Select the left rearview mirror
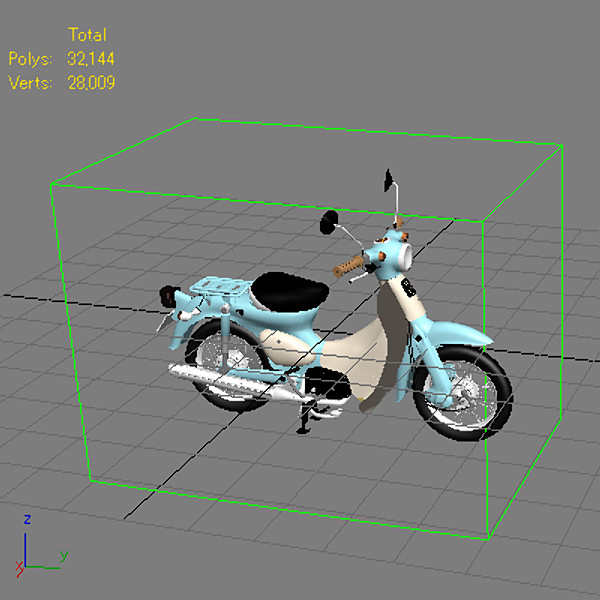The width and height of the screenshot is (600, 600). coord(329,222)
